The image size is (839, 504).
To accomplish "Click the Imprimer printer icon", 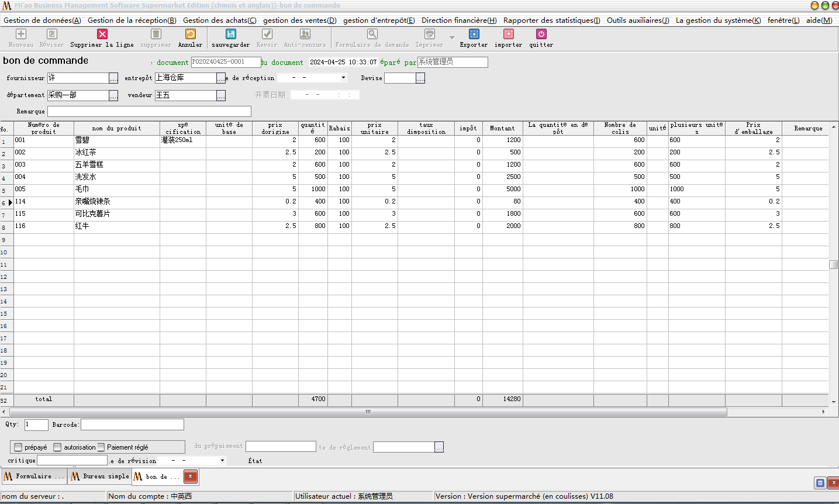I will 429,34.
